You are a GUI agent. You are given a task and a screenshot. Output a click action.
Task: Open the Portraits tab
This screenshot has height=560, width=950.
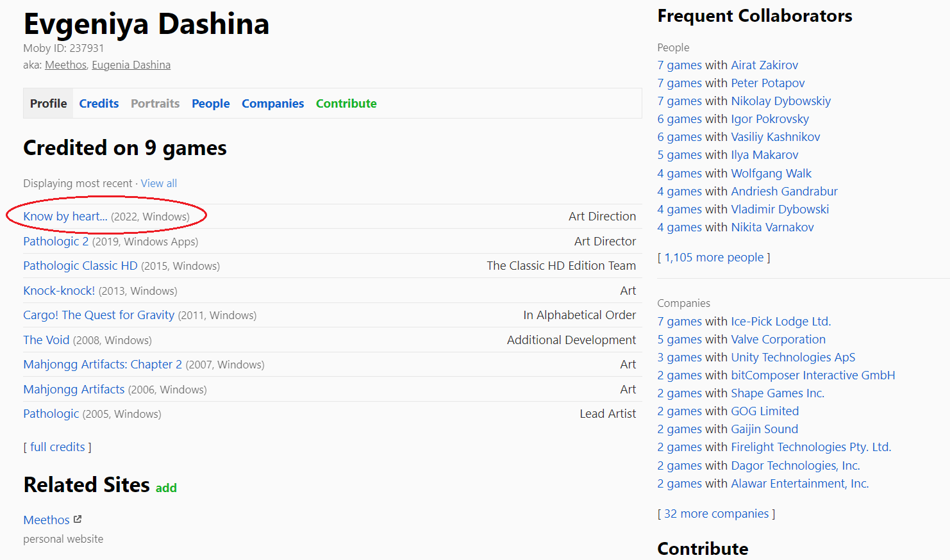155,103
